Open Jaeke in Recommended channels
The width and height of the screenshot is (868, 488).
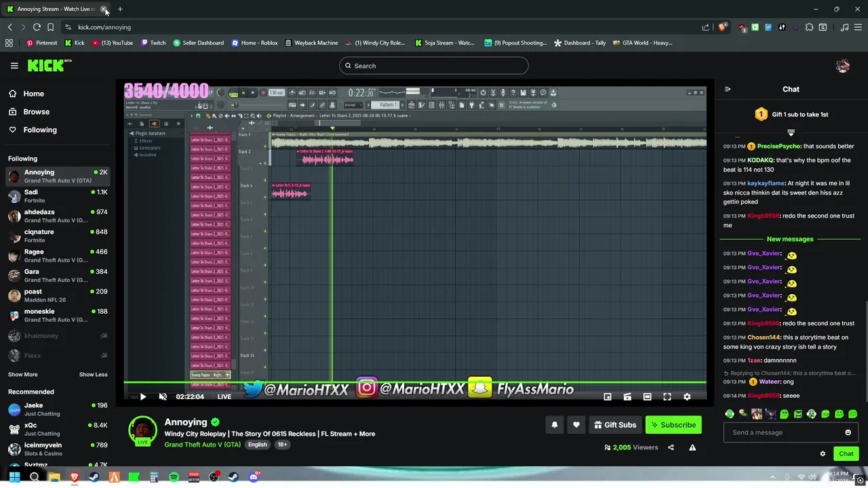(58, 409)
